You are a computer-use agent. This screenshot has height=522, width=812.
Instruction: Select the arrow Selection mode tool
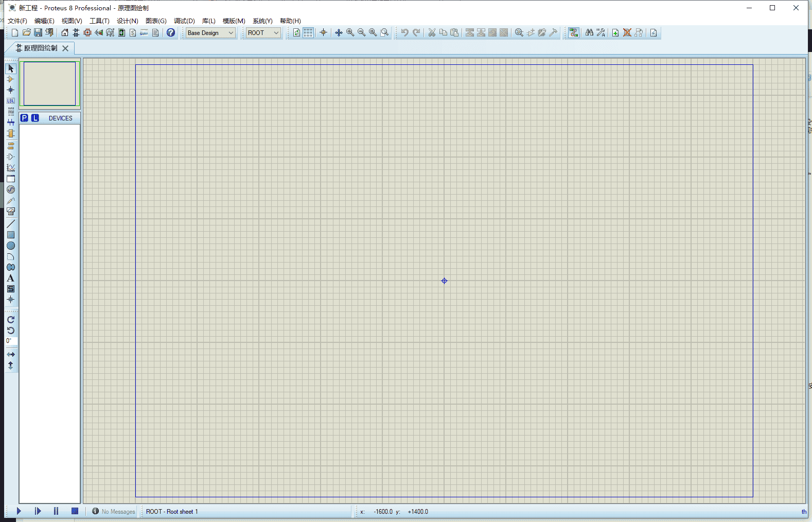11,68
